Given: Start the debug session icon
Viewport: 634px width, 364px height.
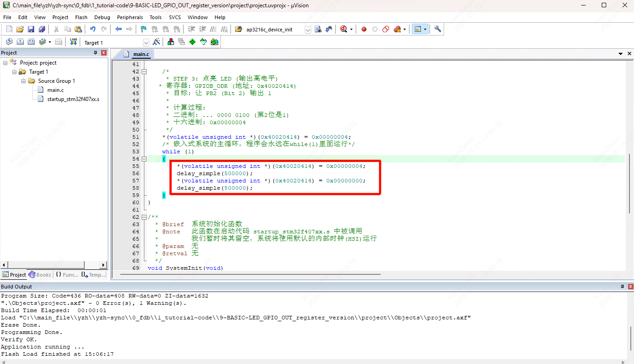Looking at the screenshot, I should click(344, 29).
